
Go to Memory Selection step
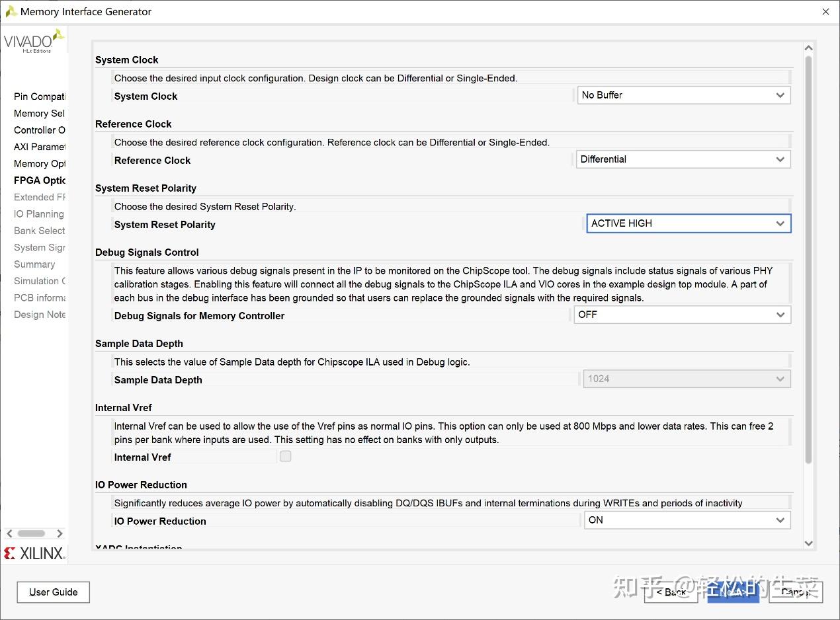[40, 114]
